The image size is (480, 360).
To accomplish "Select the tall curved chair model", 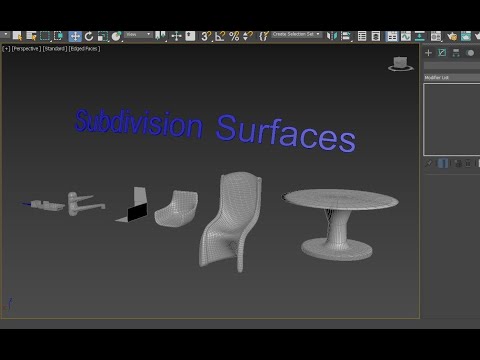I will [231, 221].
